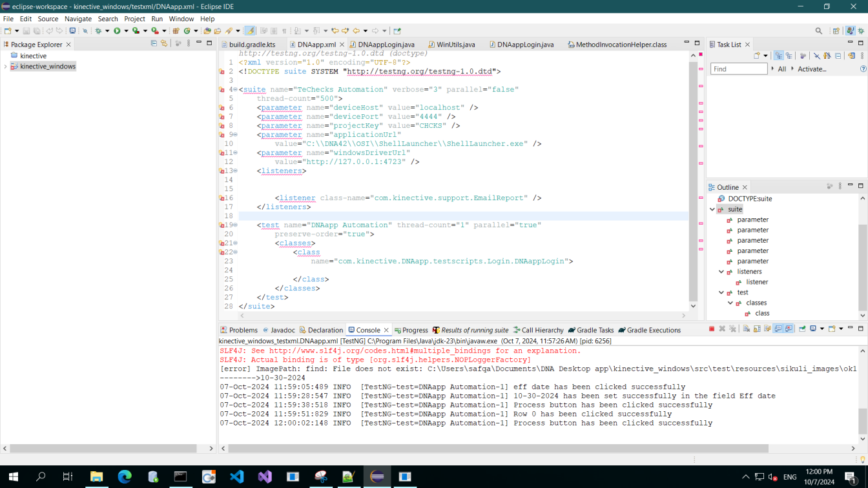The width and height of the screenshot is (868, 488).
Task: Open the testng-1.0.dtd URL on line 2
Action: click(421, 72)
